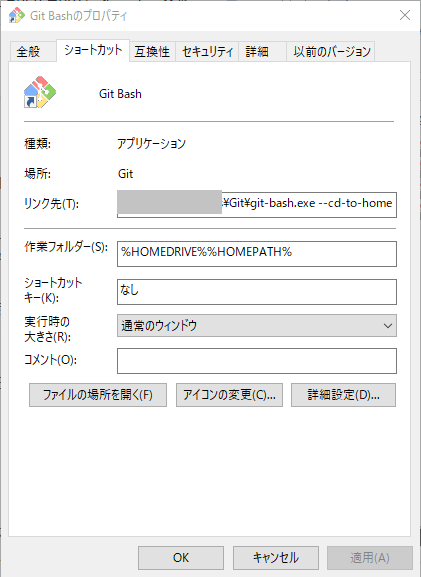421x577 pixels.
Task: Click the empty コメント field
Action: click(257, 361)
